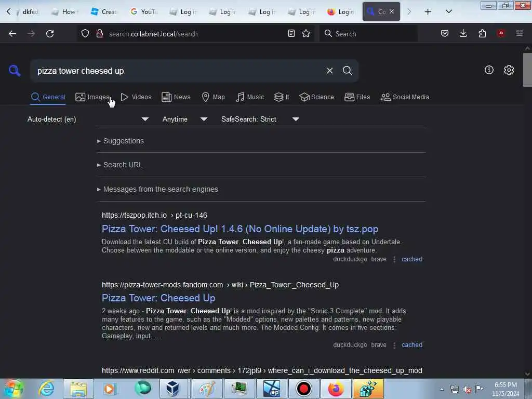
Task: Go to the SearXNG home logo
Action: [15, 71]
